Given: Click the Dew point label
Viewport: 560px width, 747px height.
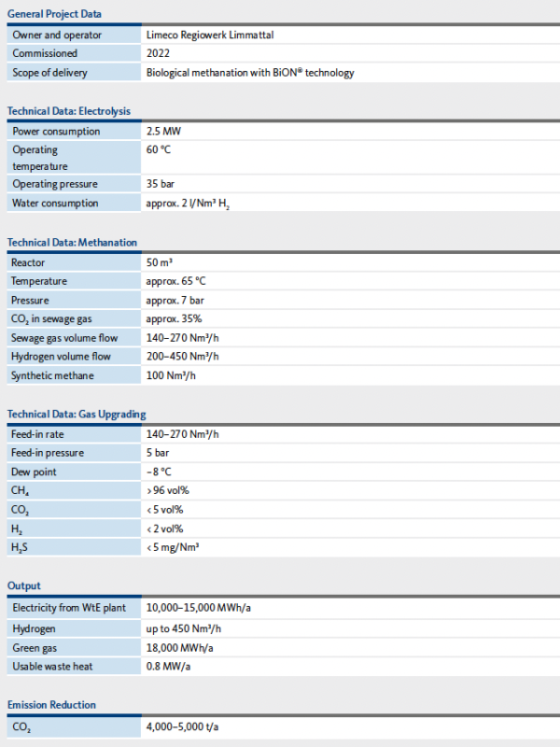Looking at the screenshot, I should (34, 472).
